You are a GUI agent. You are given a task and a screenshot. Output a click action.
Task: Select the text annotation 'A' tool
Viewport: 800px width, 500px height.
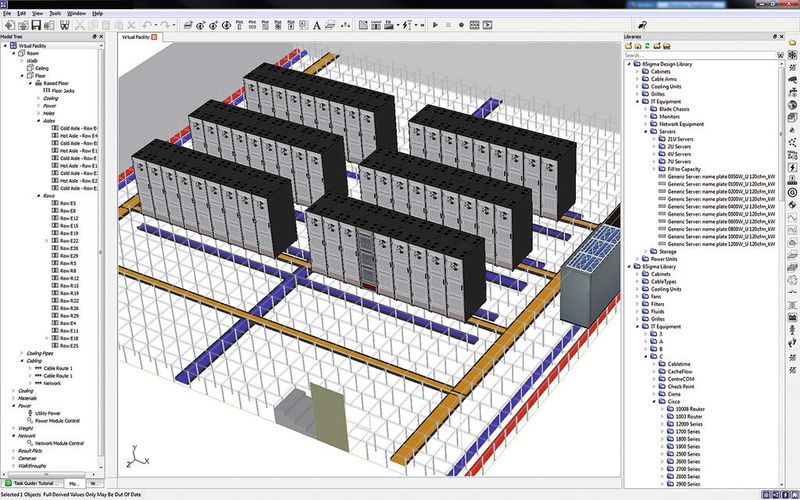click(316, 23)
